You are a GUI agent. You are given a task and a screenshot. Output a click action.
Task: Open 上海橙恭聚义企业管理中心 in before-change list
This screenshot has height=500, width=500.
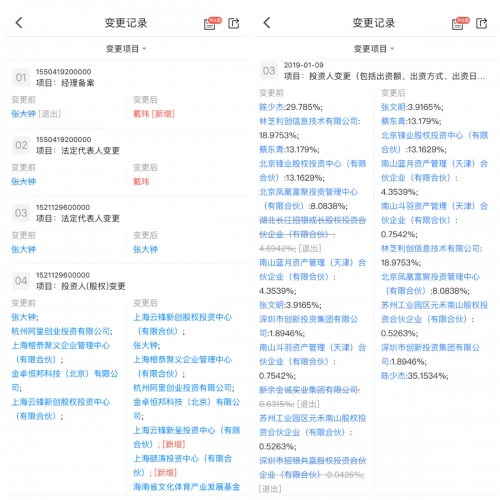click(x=61, y=352)
